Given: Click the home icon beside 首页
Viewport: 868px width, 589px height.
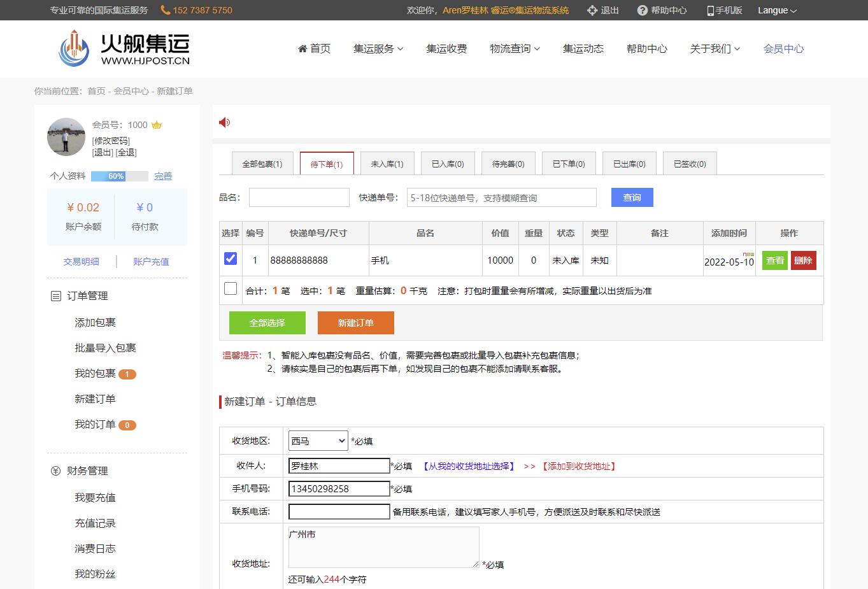Looking at the screenshot, I should click(302, 48).
